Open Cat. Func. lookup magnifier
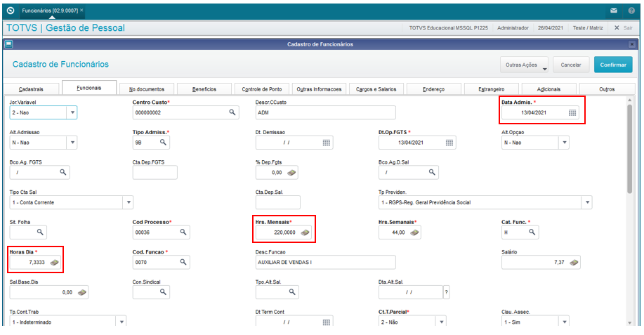644x335 pixels. (x=532, y=232)
